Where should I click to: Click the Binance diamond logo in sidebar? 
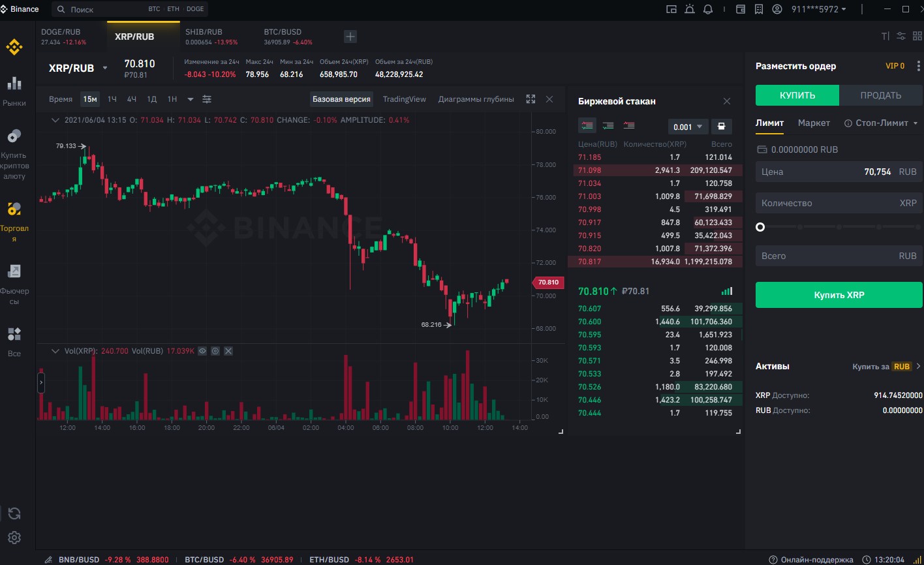point(14,47)
